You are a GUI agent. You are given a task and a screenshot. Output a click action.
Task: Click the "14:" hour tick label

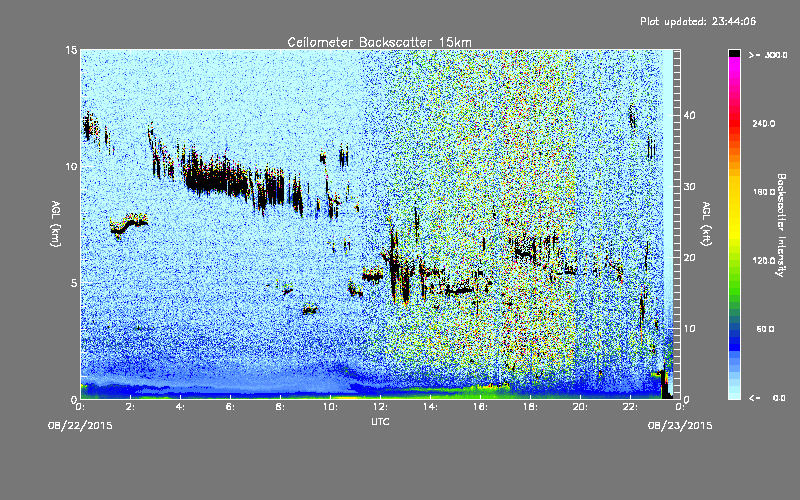coord(430,407)
